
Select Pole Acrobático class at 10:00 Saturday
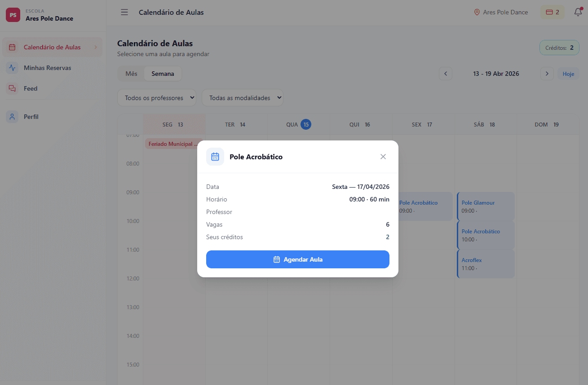(486, 235)
